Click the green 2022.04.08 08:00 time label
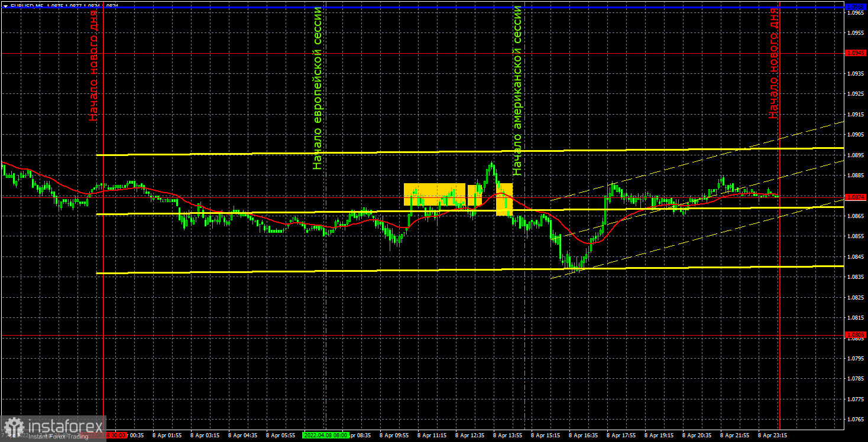Viewport: 868px width, 442px height. point(325,435)
